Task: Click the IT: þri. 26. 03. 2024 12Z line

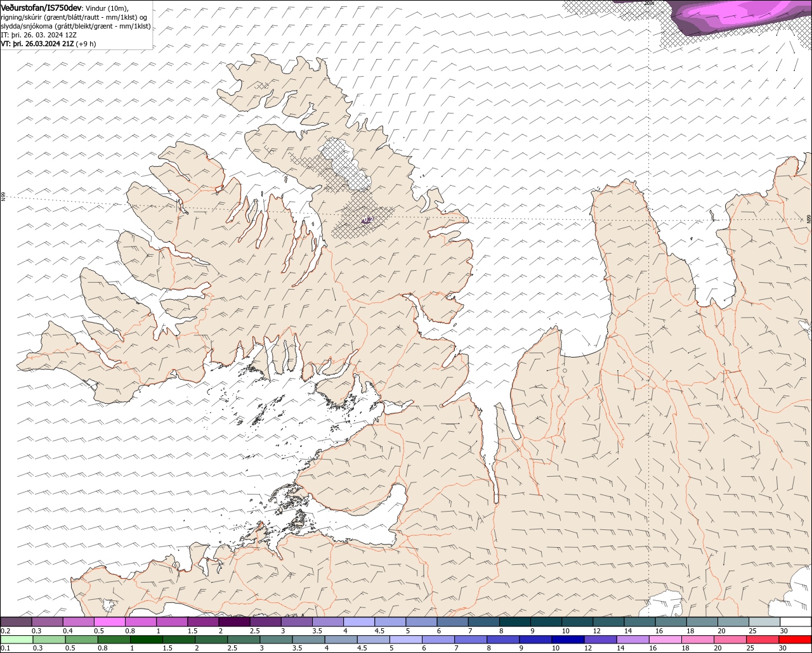Action: click(39, 35)
